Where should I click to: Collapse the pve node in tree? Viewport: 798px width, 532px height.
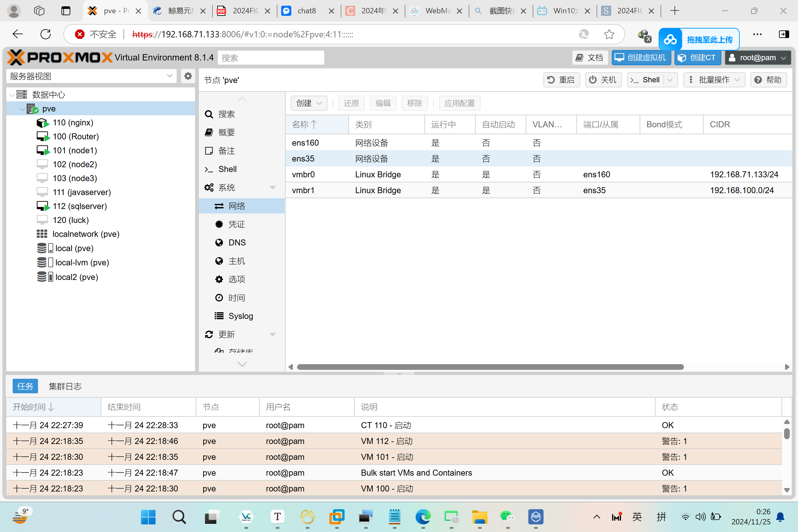(22, 109)
